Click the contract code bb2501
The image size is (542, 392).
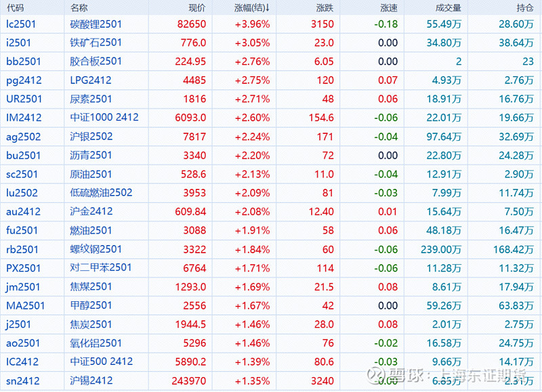(24, 62)
